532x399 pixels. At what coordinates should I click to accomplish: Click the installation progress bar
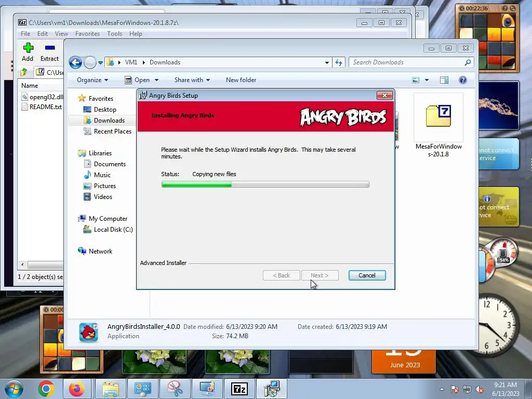265,184
